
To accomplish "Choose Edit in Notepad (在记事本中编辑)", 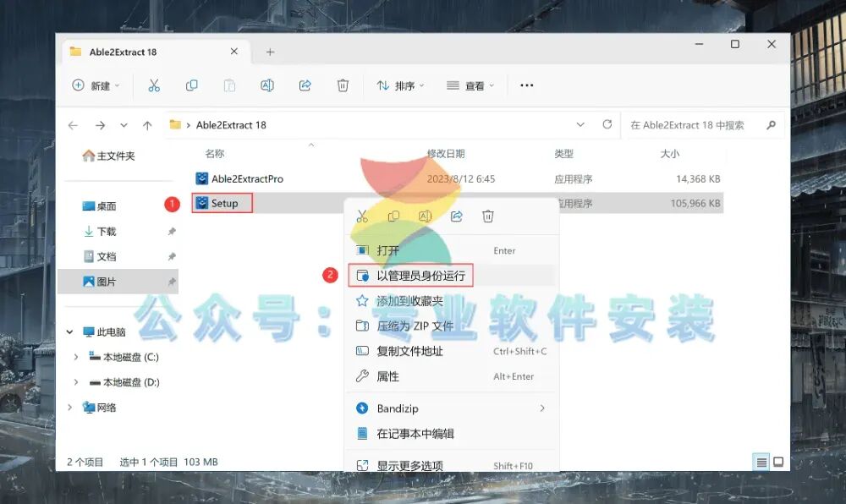I will (x=452, y=433).
